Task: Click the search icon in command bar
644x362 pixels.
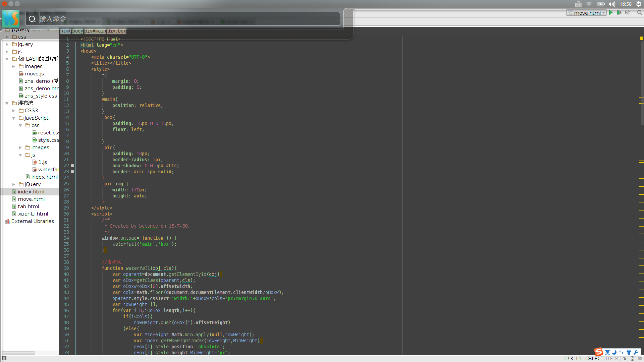Action: coord(32,19)
